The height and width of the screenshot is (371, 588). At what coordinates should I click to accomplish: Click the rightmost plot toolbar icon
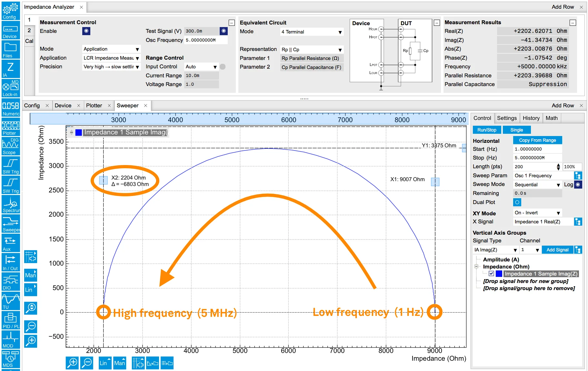[167, 363]
